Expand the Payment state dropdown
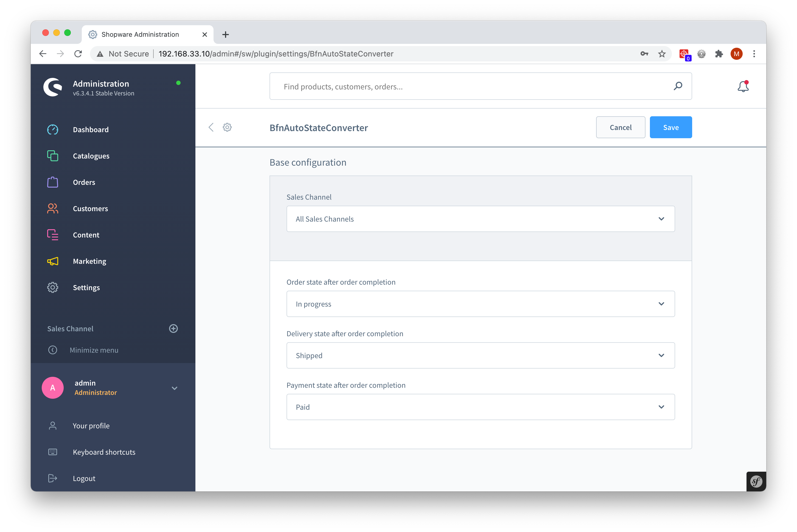Image resolution: width=797 pixels, height=532 pixels. pyautogui.click(x=661, y=407)
